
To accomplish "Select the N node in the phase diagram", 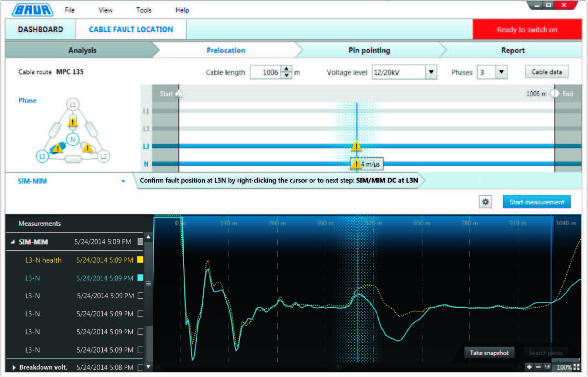I will (x=73, y=140).
